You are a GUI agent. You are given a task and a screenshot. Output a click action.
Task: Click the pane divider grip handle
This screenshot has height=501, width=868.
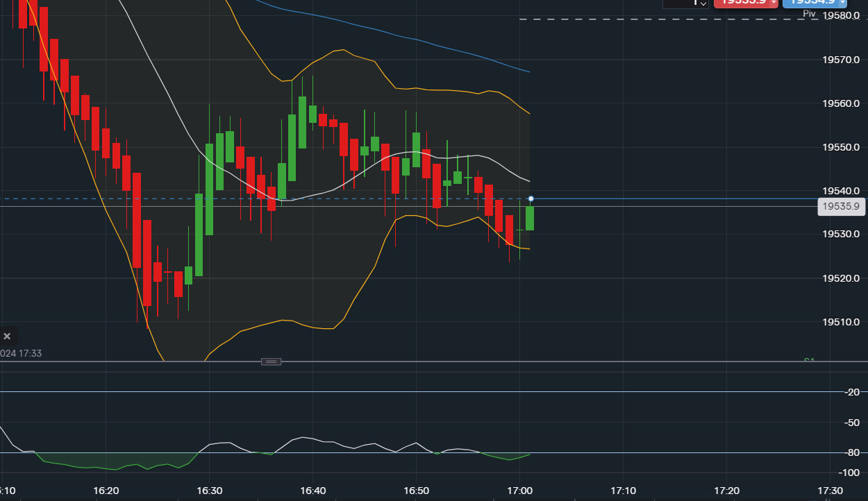click(272, 362)
